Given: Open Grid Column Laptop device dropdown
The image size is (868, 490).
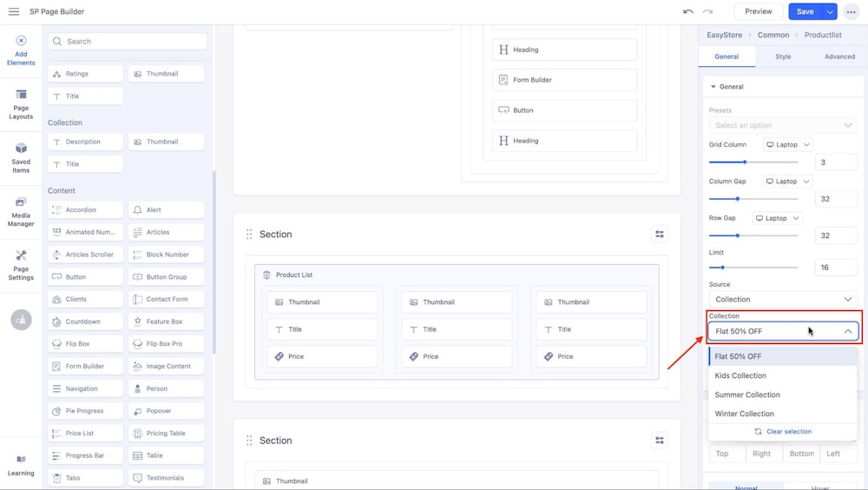Looking at the screenshot, I should click(787, 145).
